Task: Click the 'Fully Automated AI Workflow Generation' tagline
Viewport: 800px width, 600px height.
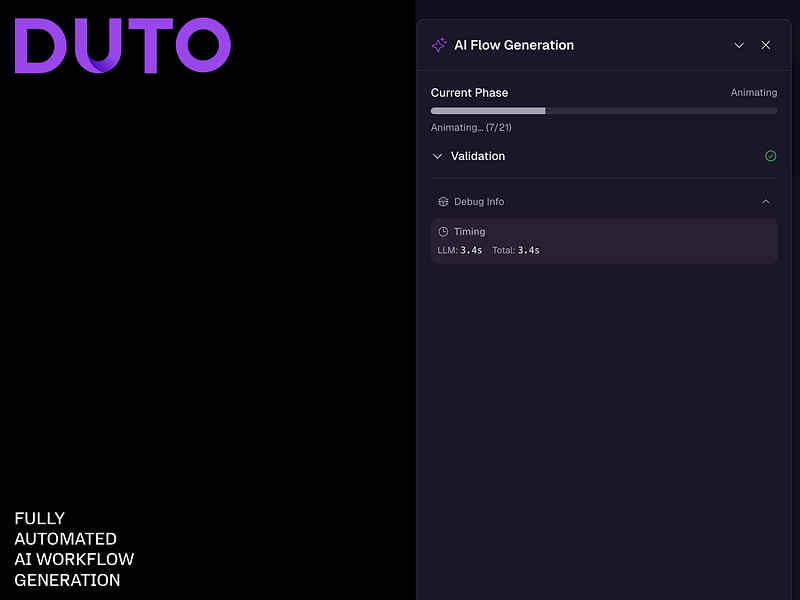Action: [74, 549]
